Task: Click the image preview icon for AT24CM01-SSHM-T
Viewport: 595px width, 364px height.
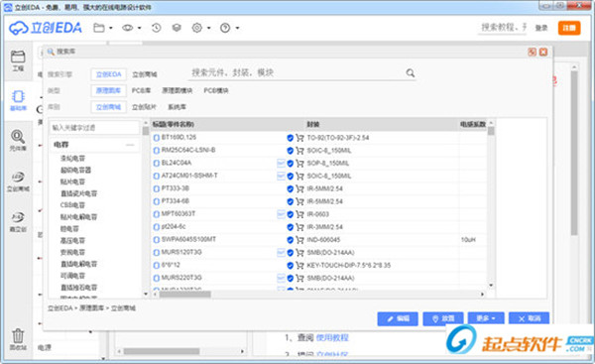Action: [281, 177]
